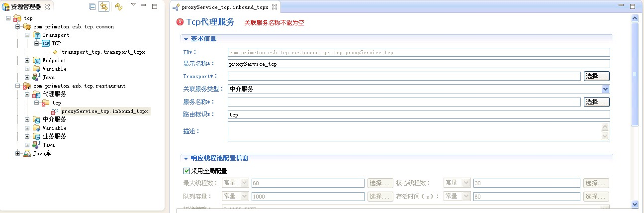
Task: Open the 常量 dropdown for 核心线程数
Action: [466, 183]
